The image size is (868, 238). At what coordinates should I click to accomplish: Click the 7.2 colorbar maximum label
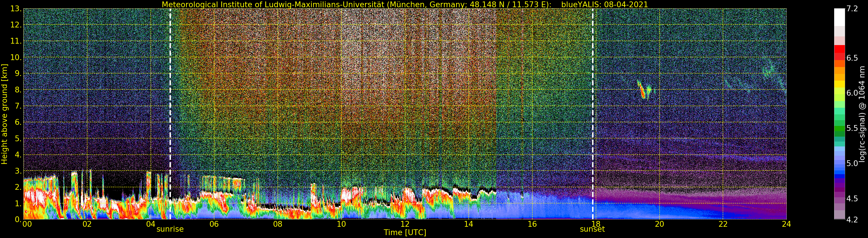pos(852,9)
